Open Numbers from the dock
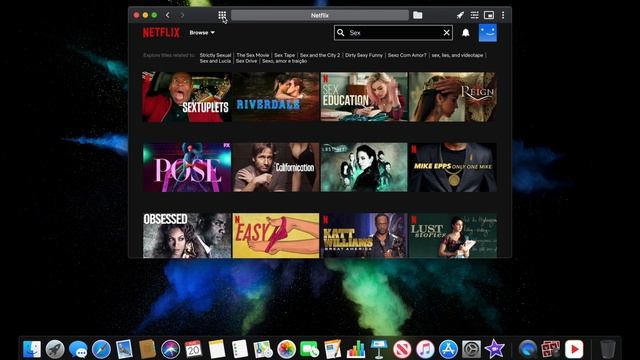This screenshot has height=360, width=640. [356, 349]
